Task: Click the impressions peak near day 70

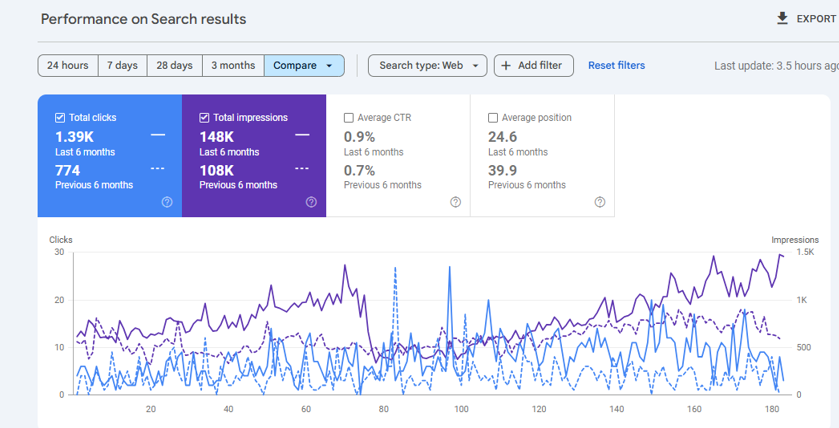Action: tap(345, 266)
